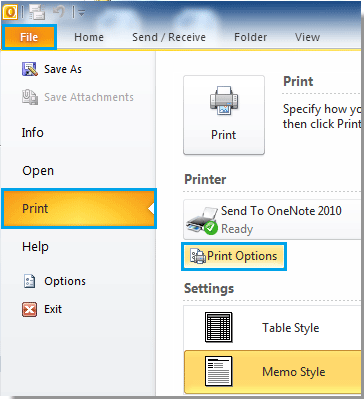Click the large Print button with printer icon
Viewport: 364px width, 399px height.
coord(224,115)
